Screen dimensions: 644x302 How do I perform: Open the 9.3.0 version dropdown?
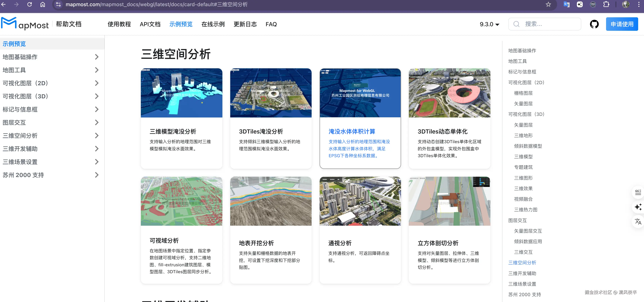pos(489,24)
